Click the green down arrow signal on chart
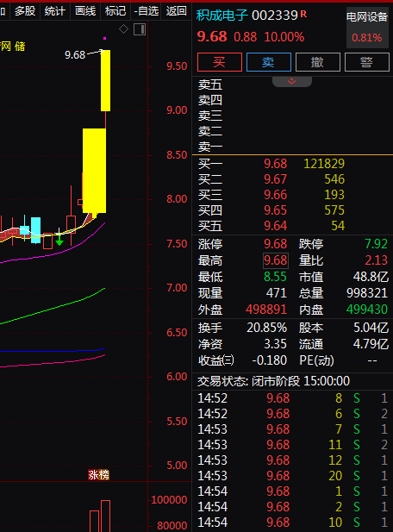The height and width of the screenshot is (532, 393). coord(59,241)
